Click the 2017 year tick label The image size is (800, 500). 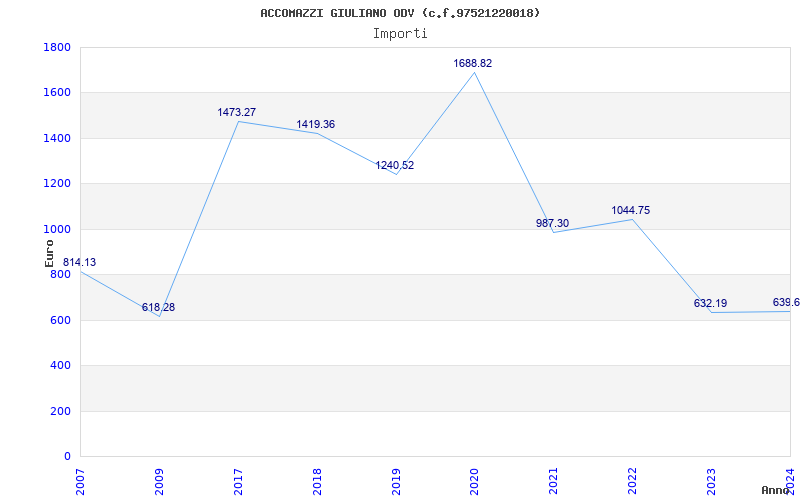[238, 482]
